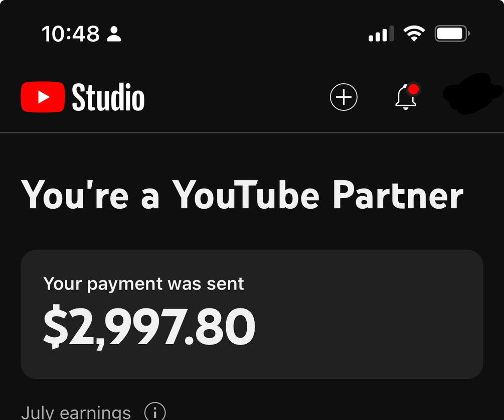Tap the create plus icon
This screenshot has height=420, width=504.
point(344,97)
